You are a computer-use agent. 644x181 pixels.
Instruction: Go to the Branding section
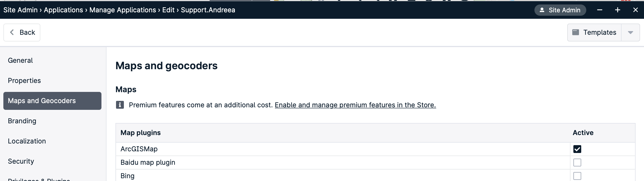(x=22, y=121)
